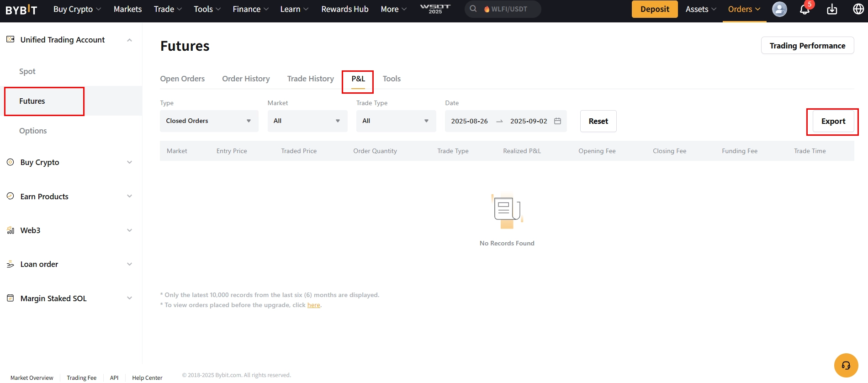Open the Tools top navigation menu
Image resolution: width=868 pixels, height=383 pixels.
point(207,9)
